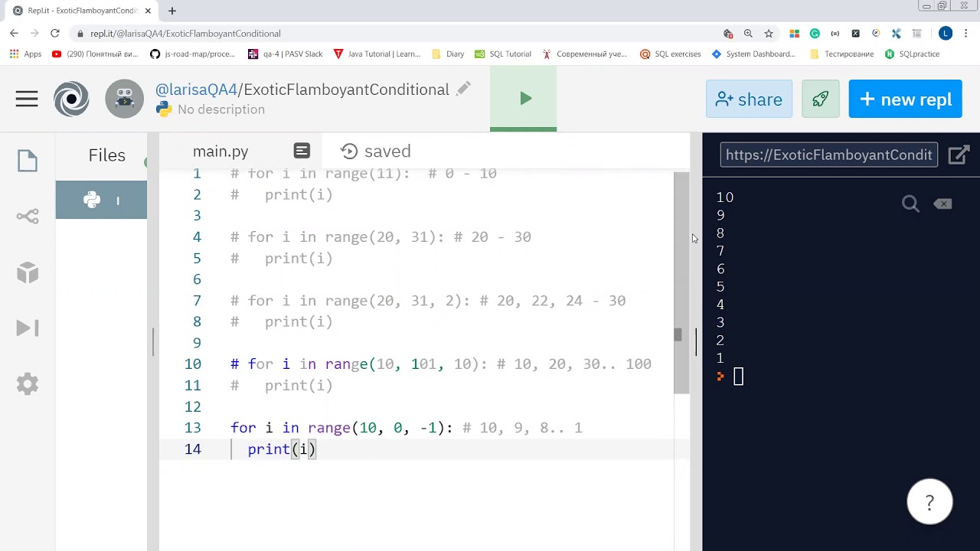Select the Python file in Files panel
This screenshot has height=551, width=980.
tap(101, 201)
